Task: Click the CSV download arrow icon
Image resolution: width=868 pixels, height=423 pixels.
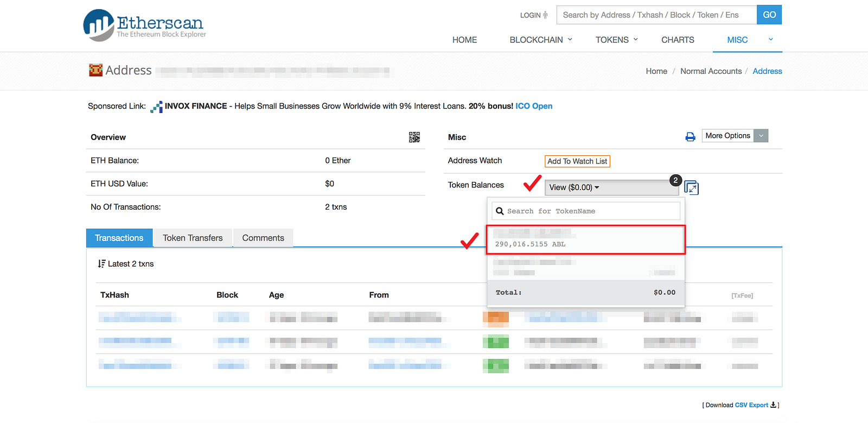Action: pyautogui.click(x=774, y=405)
